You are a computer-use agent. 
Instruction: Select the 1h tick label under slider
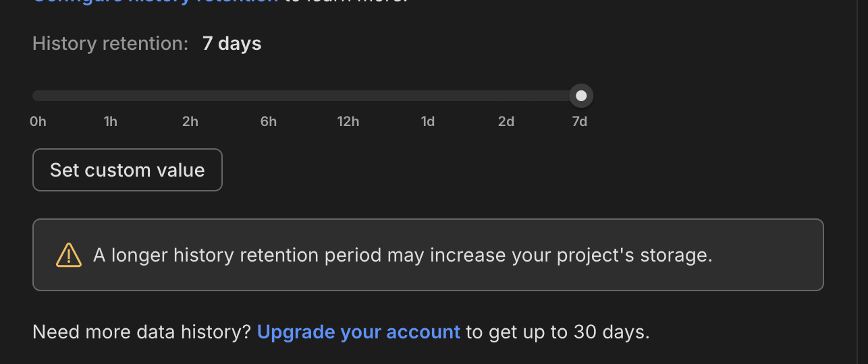point(111,122)
